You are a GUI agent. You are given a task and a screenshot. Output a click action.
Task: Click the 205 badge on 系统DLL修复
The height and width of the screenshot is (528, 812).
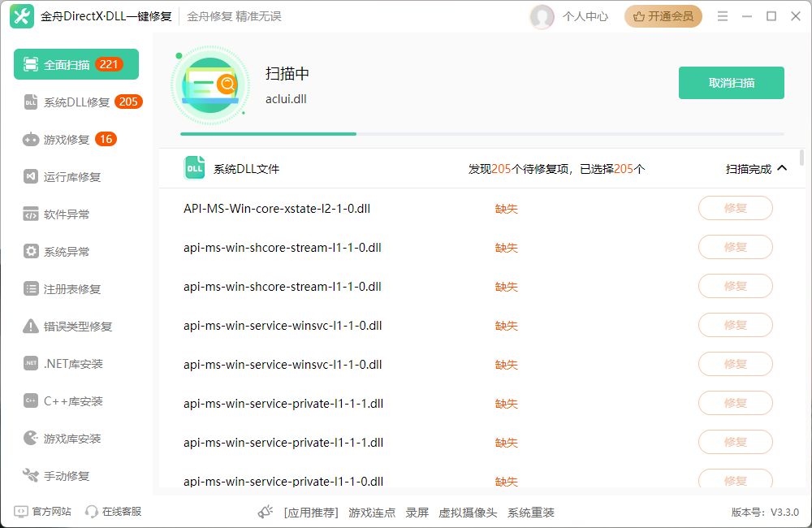pos(128,102)
